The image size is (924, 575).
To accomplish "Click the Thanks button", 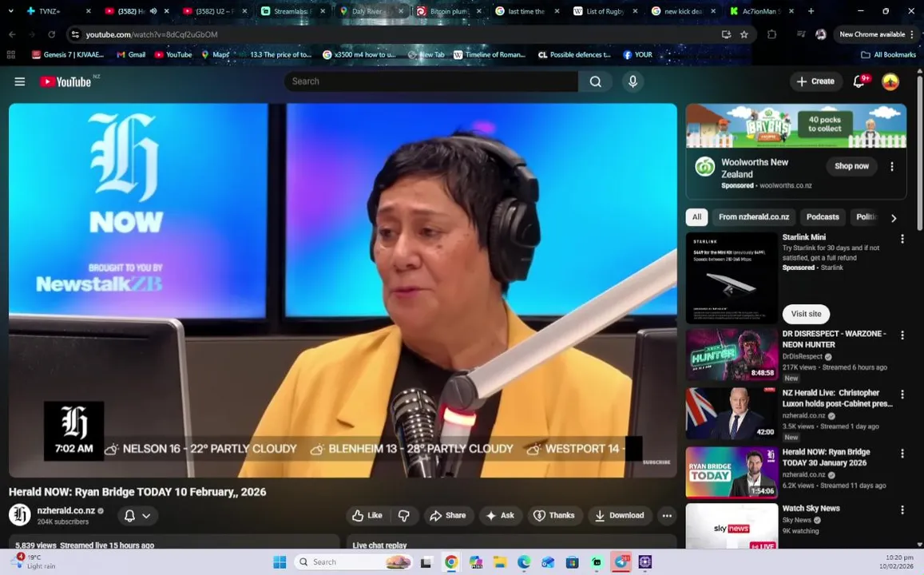I will coord(554,515).
